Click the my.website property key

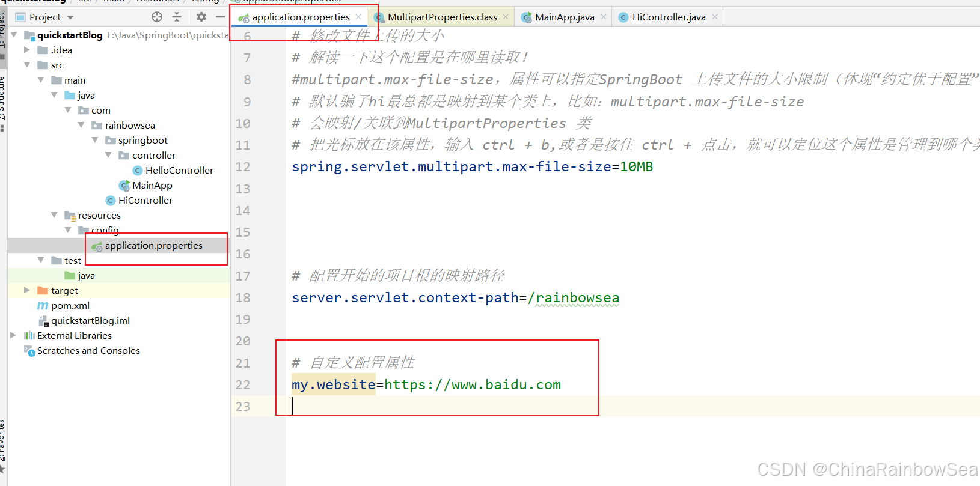[334, 384]
